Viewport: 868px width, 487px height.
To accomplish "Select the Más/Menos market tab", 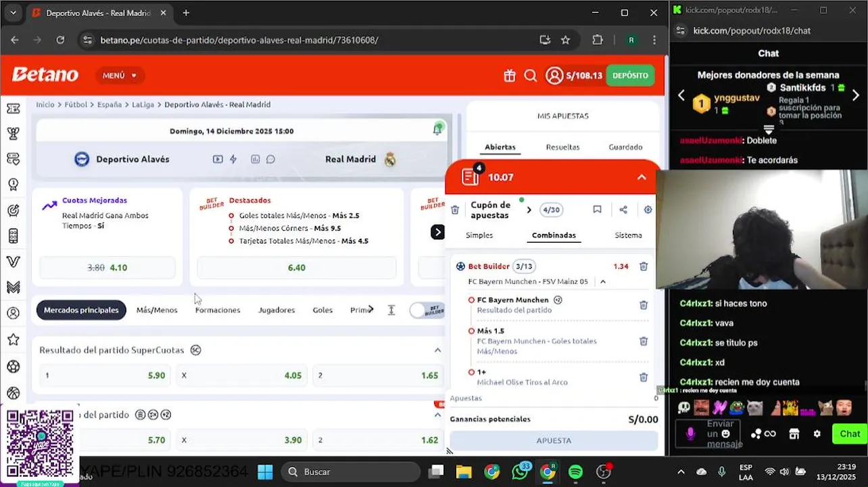I will click(157, 310).
